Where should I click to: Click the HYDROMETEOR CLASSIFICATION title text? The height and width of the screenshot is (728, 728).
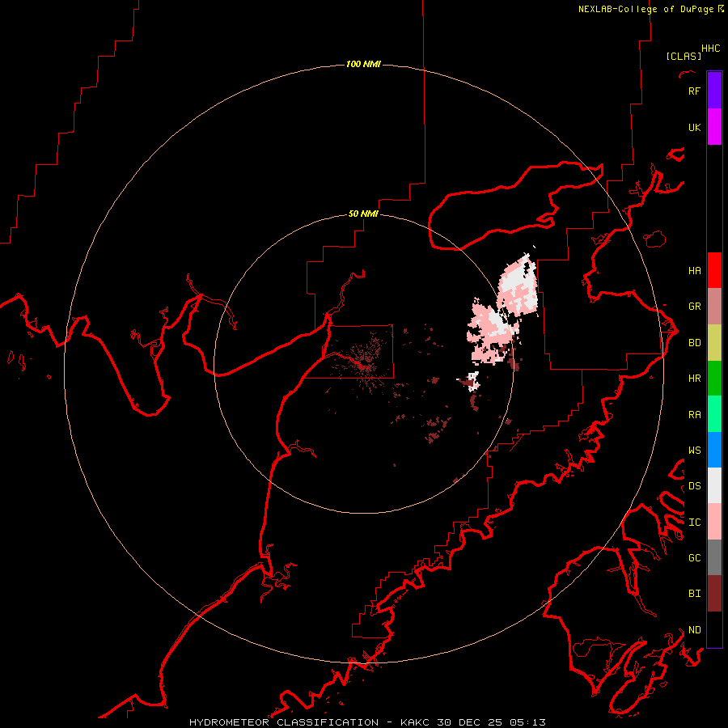[x=284, y=722]
